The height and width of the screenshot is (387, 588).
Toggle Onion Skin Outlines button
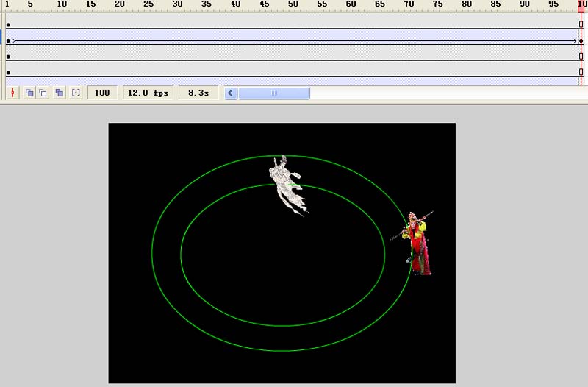(x=43, y=93)
